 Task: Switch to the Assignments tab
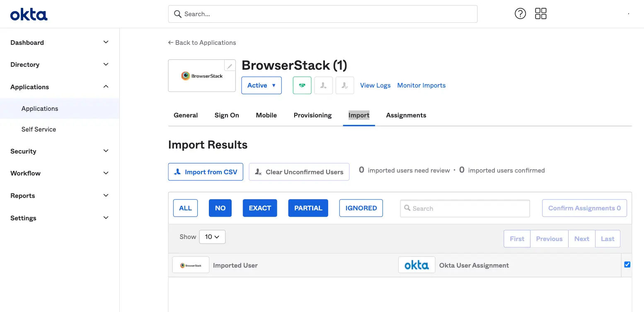click(x=406, y=115)
